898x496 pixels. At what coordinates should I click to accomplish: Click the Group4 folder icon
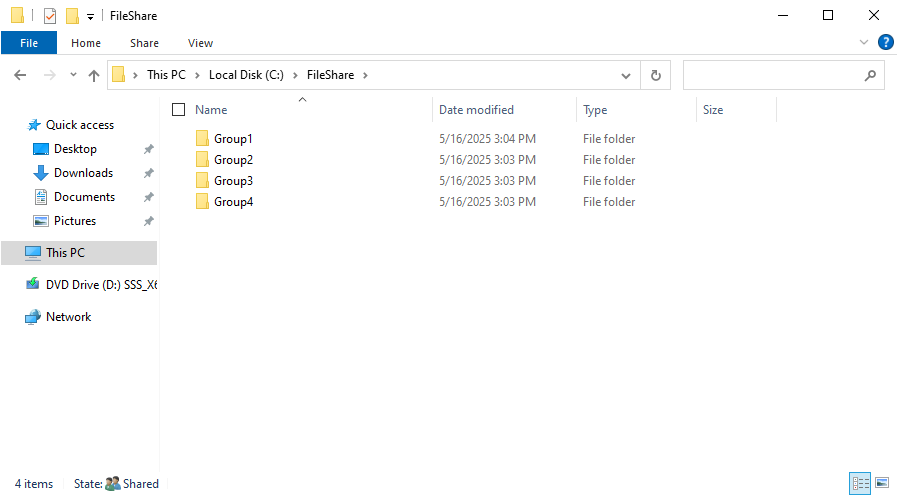[x=202, y=202]
